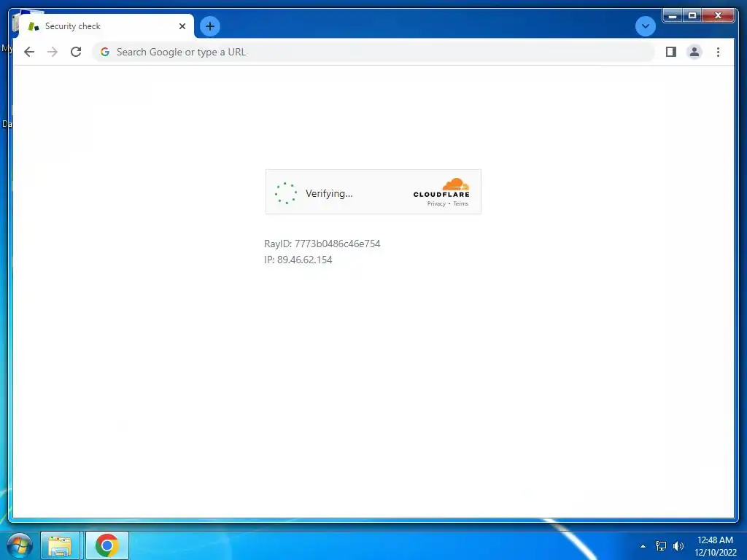Open the Windows Start menu
Image resolution: width=747 pixels, height=560 pixels.
(20, 545)
